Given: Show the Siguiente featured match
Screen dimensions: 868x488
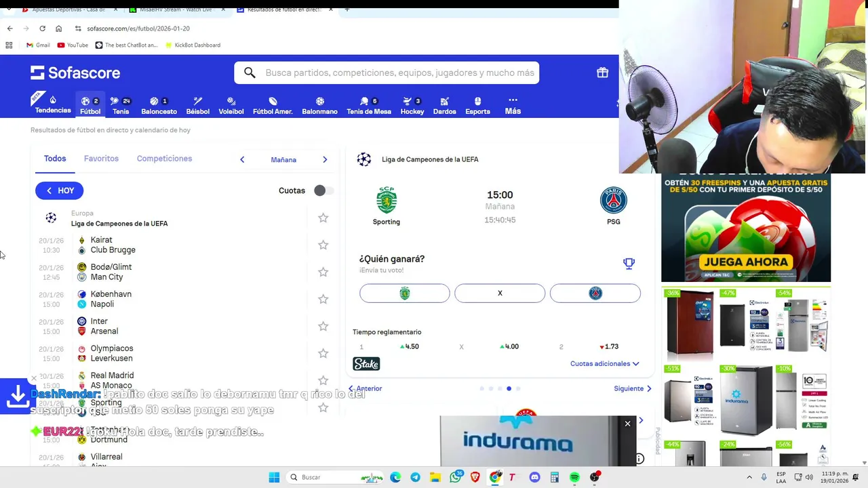Looking at the screenshot, I should [x=633, y=388].
